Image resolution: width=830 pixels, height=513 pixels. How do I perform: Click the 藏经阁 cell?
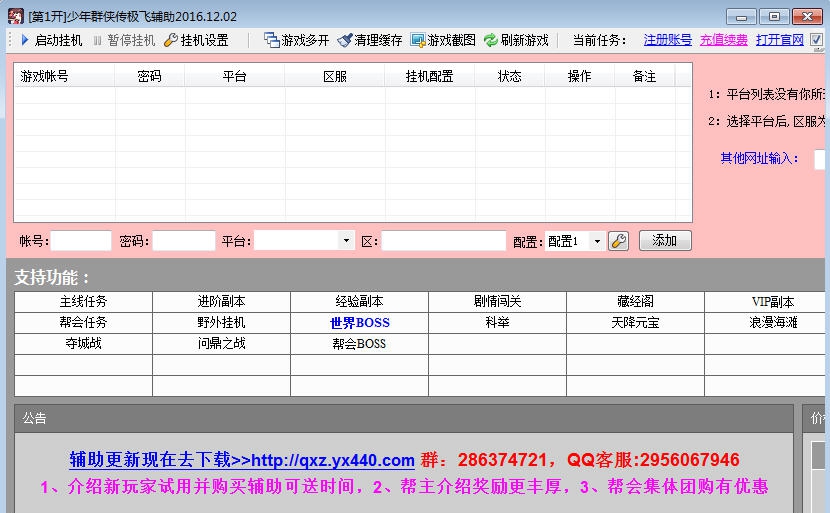click(635, 302)
